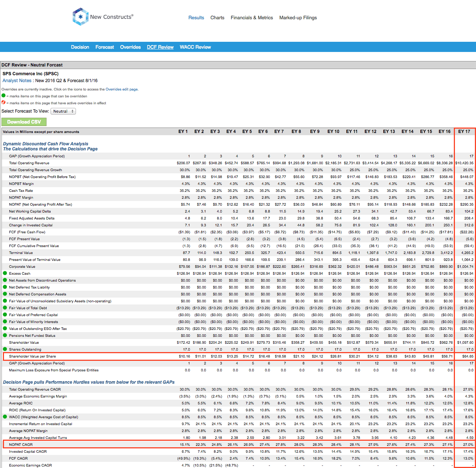This screenshot has width=476, height=468.
Task: Click override dot for Fair Value of Unconsolidated Subsidiary Assets
Action: click(x=5, y=301)
